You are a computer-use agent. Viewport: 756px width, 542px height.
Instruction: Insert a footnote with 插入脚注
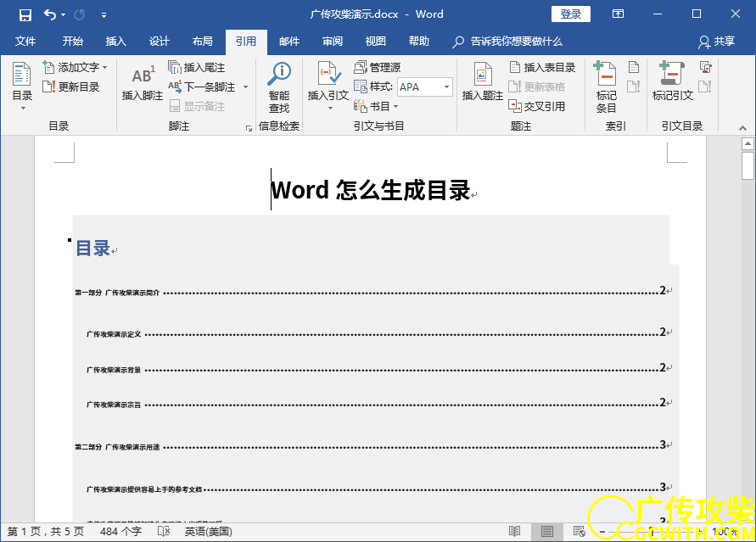pos(143,82)
